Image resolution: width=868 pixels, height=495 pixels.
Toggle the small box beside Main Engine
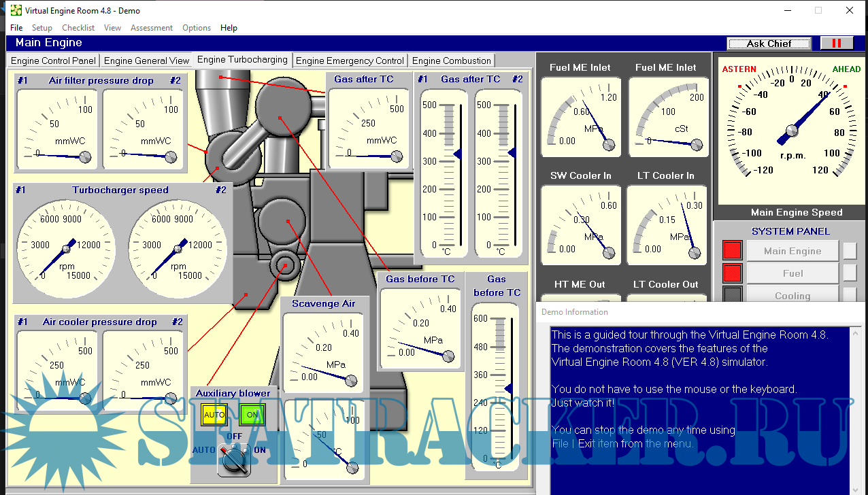click(850, 251)
